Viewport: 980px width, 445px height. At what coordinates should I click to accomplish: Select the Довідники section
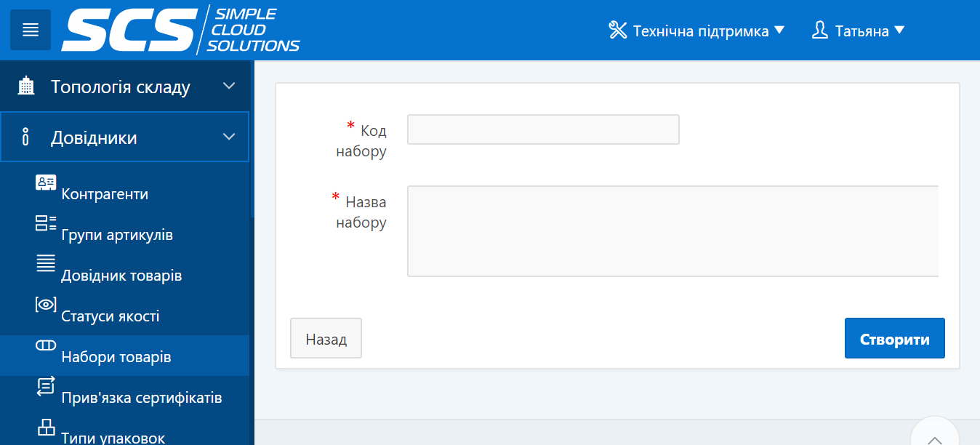click(125, 137)
